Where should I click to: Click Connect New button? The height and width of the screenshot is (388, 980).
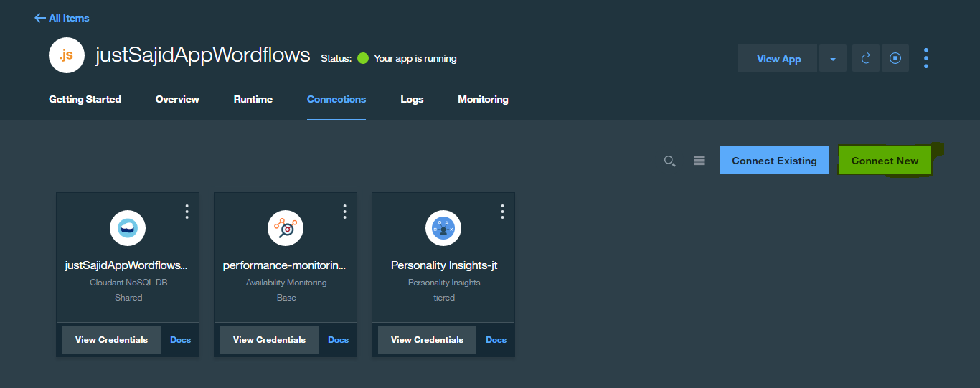[x=885, y=161]
